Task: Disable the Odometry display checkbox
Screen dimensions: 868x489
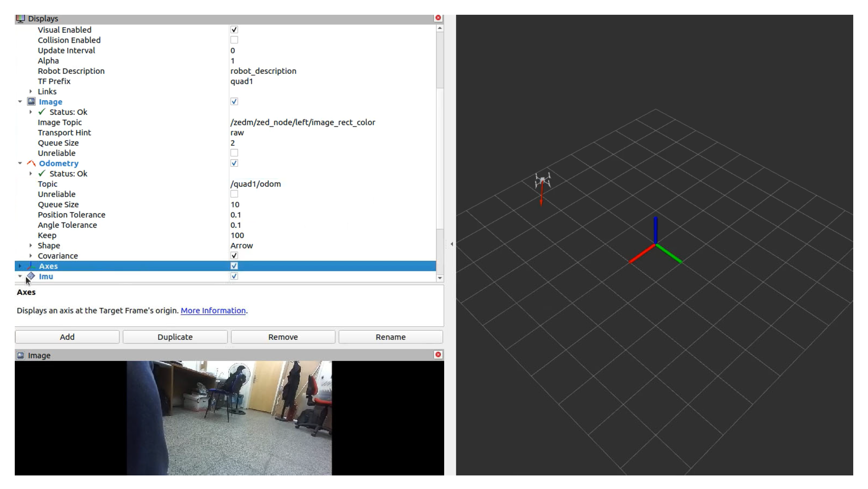Action: tap(234, 163)
